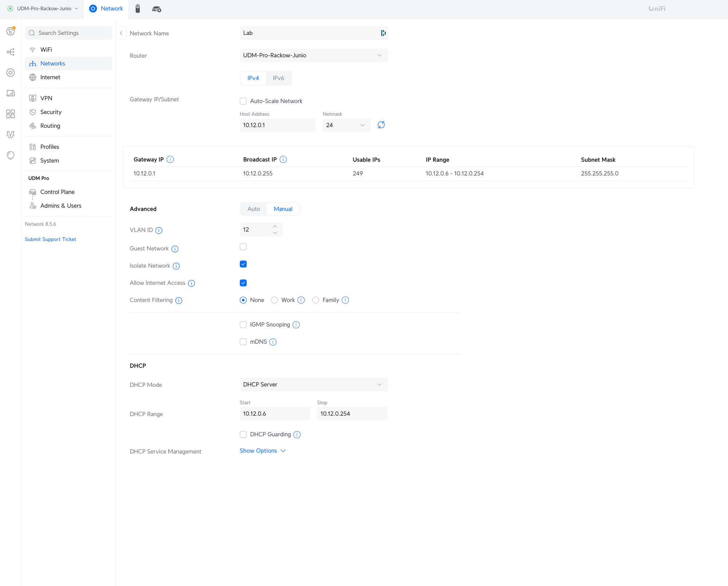Click the Isolate Network info icon
This screenshot has width=728, height=586.
click(x=176, y=266)
